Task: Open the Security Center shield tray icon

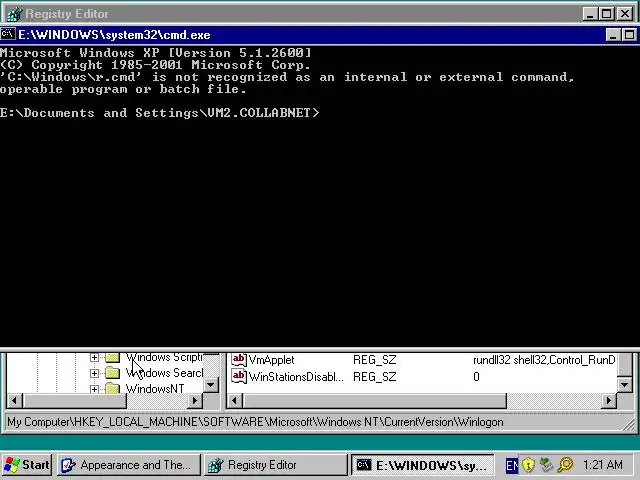Action: (x=528, y=465)
